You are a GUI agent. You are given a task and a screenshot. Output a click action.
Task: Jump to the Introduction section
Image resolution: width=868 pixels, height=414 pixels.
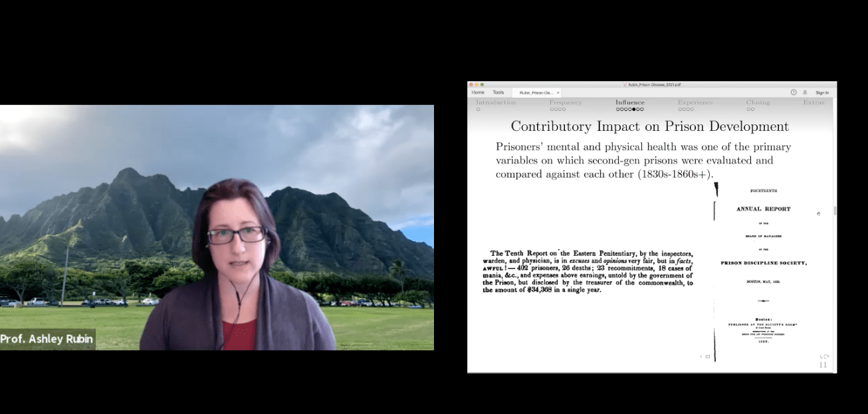pyautogui.click(x=496, y=102)
